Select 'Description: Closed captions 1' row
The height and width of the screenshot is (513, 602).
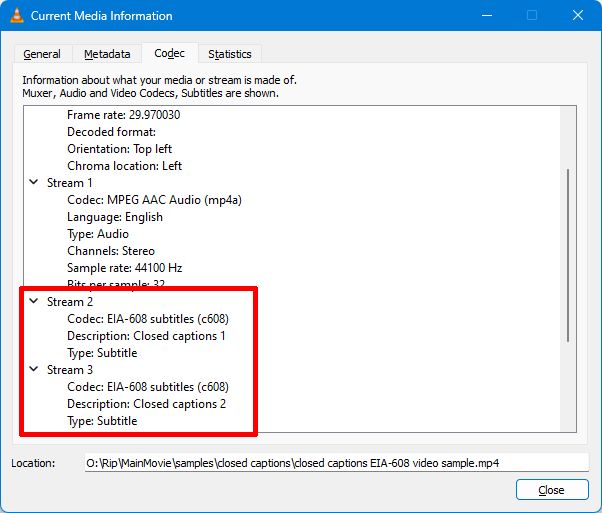point(146,336)
